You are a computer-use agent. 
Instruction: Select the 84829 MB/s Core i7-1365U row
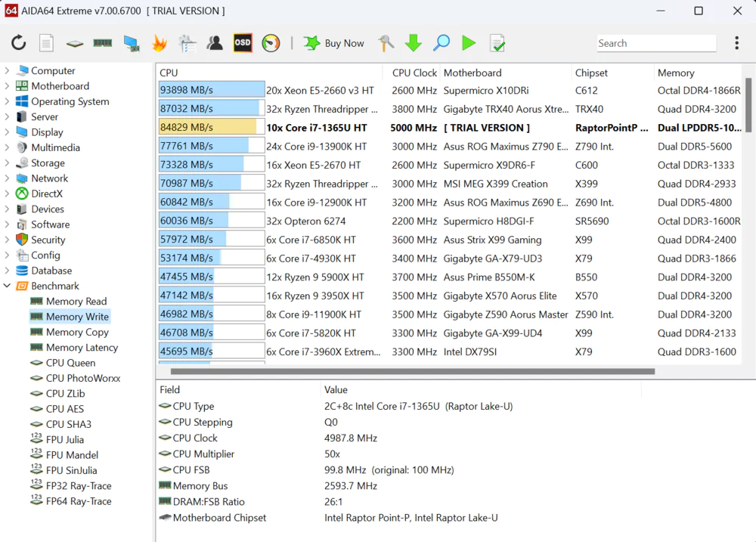[x=451, y=127]
